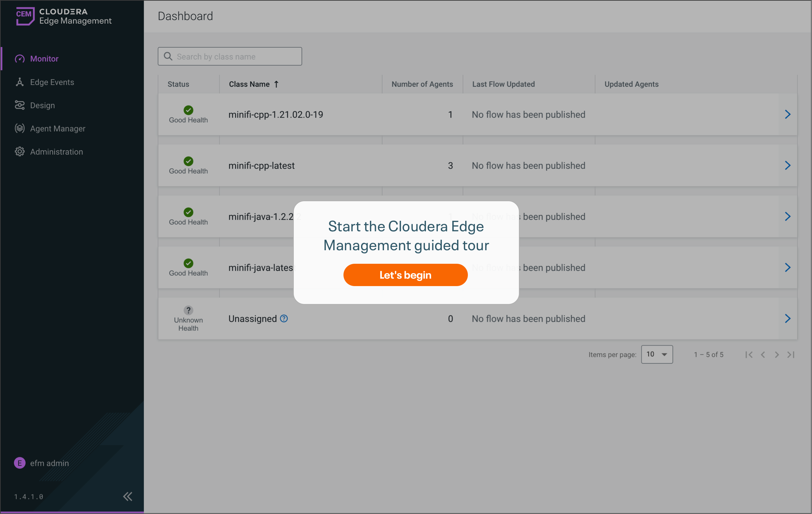
Task: Click the Number of Agents column header
Action: (422, 84)
